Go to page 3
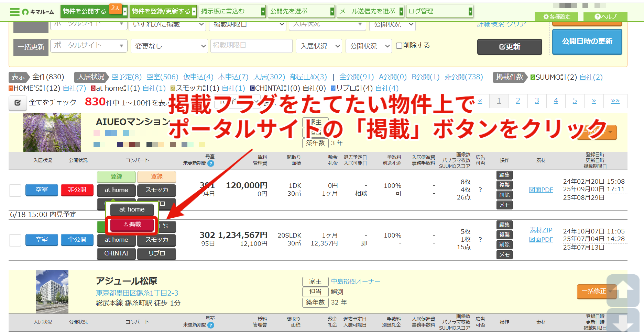Viewport: 644px width, 332px height. 537,101
